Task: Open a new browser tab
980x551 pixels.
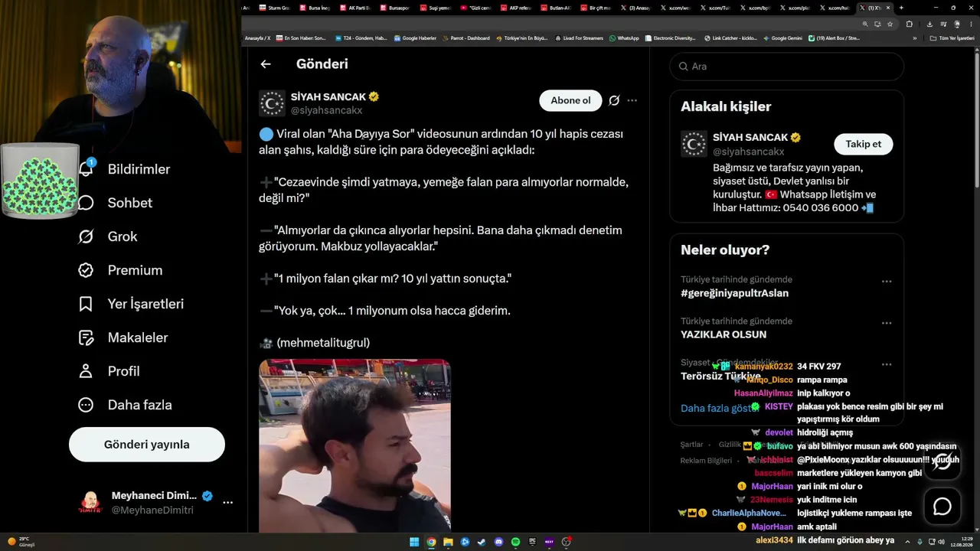Action: click(x=901, y=8)
